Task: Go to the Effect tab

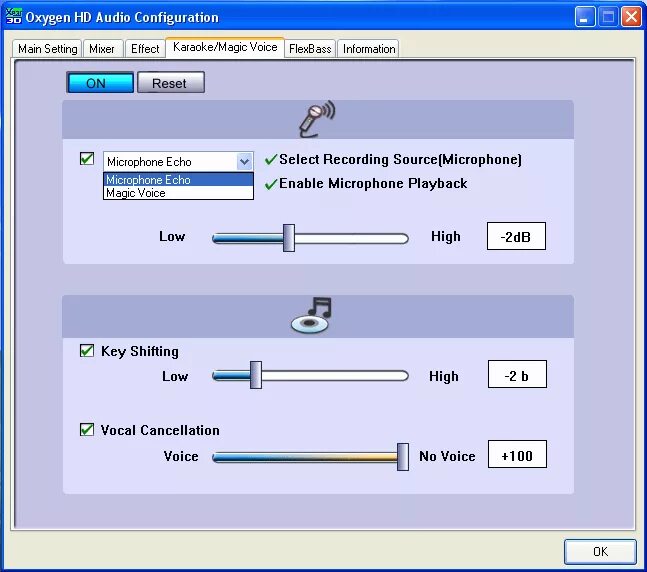Action: pyautogui.click(x=145, y=49)
